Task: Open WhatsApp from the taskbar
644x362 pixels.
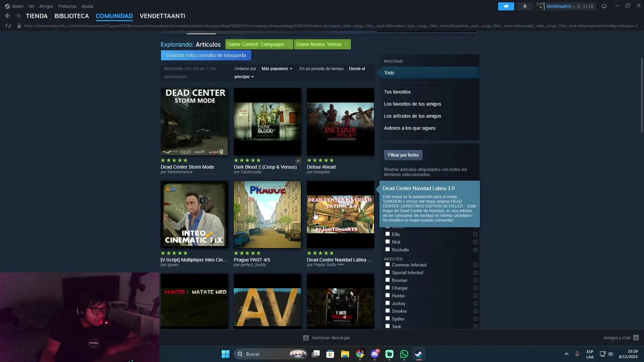Action: (x=404, y=354)
